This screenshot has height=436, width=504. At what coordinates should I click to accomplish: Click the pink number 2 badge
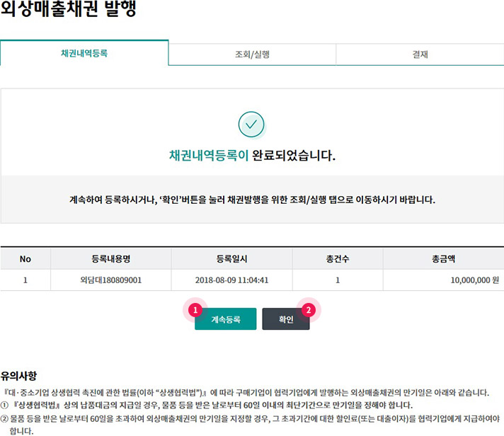pos(308,309)
